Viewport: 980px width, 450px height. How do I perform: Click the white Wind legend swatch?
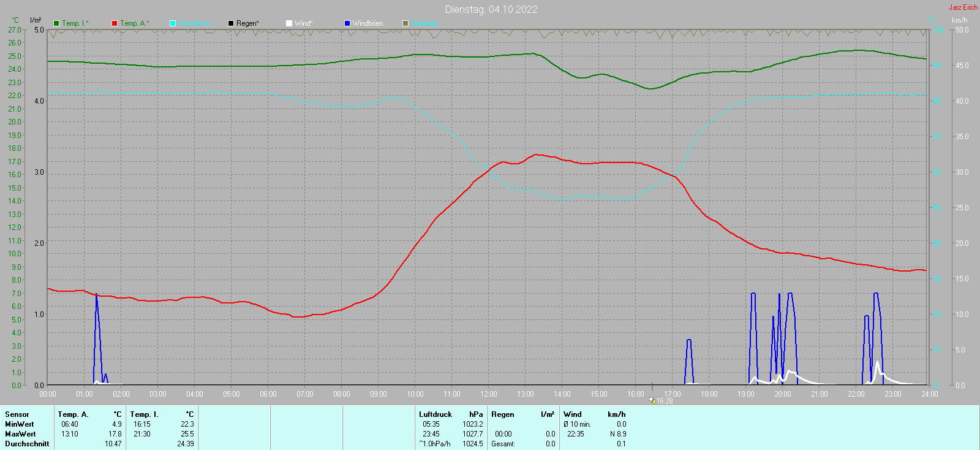289,23
